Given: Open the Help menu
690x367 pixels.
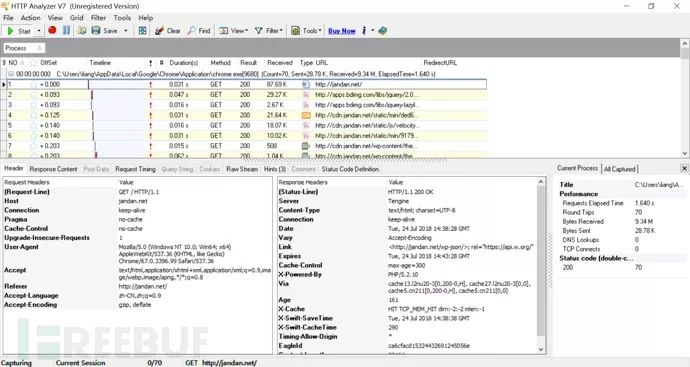Looking at the screenshot, I should pos(146,18).
